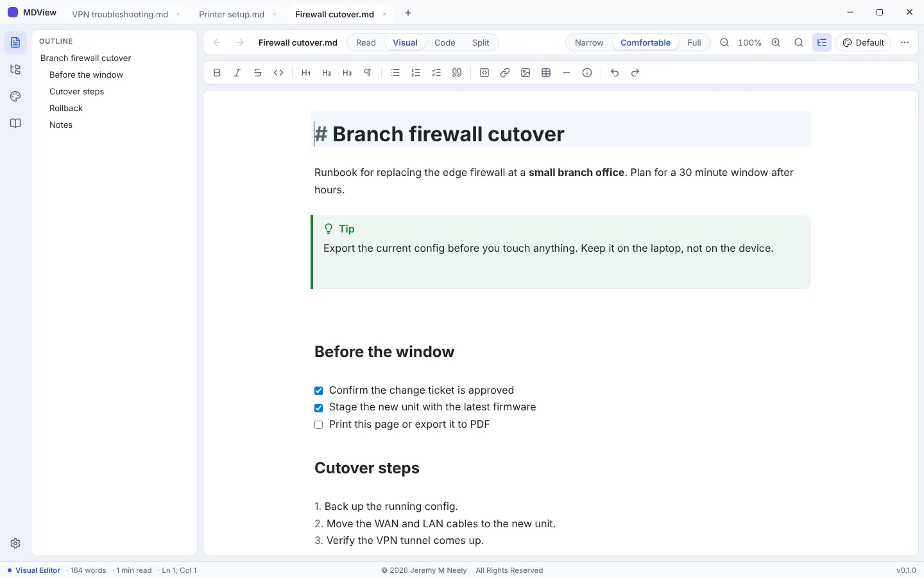
Task: Insert an image
Action: click(526, 73)
